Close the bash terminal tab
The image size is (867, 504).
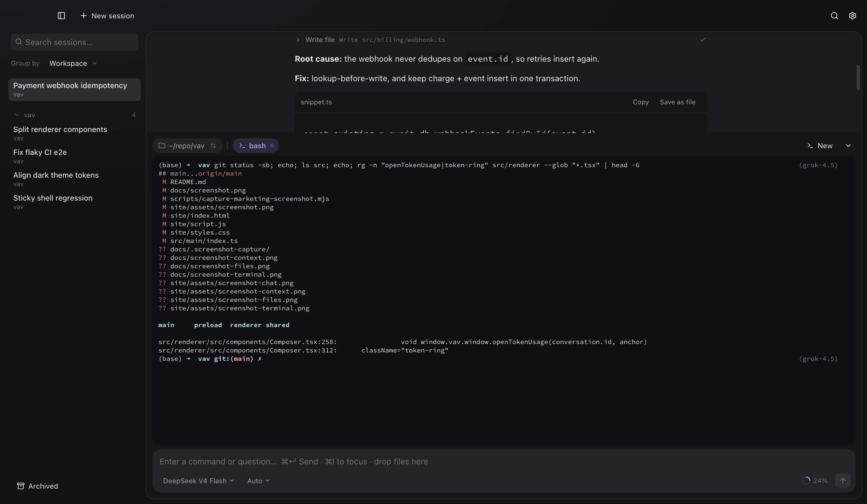(272, 146)
